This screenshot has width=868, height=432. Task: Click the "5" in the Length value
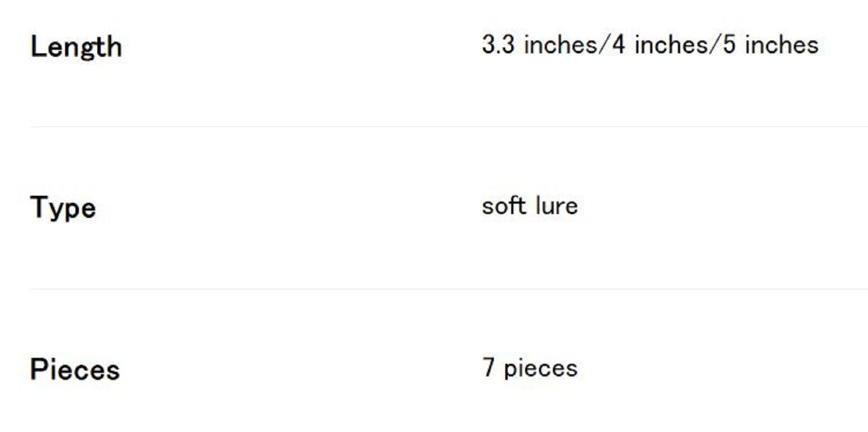coord(729,45)
